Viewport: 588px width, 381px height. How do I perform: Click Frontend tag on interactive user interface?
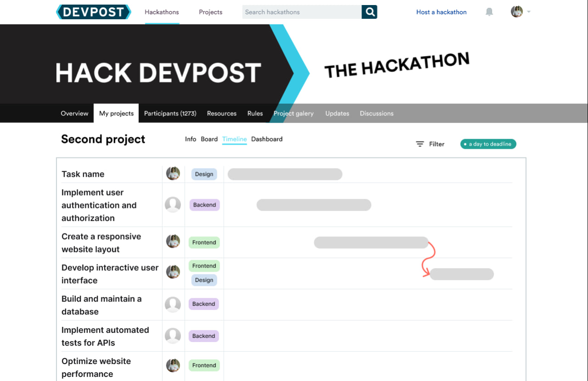tap(204, 266)
